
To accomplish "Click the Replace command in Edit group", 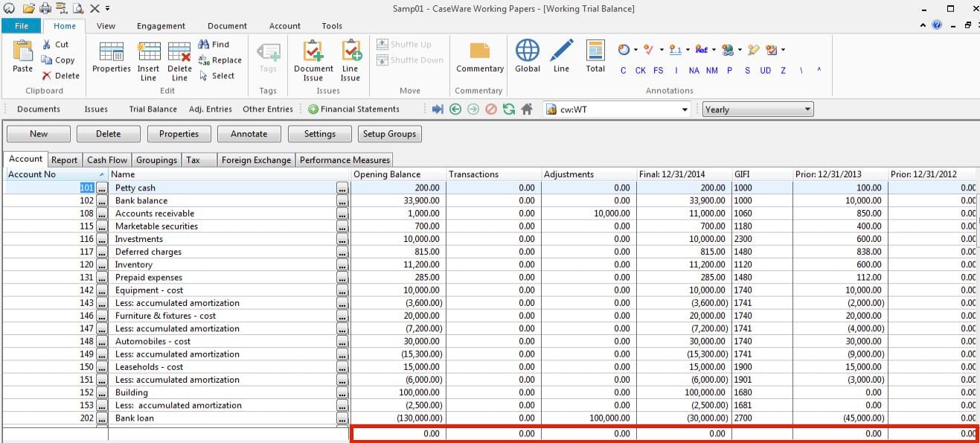I will 220,60.
